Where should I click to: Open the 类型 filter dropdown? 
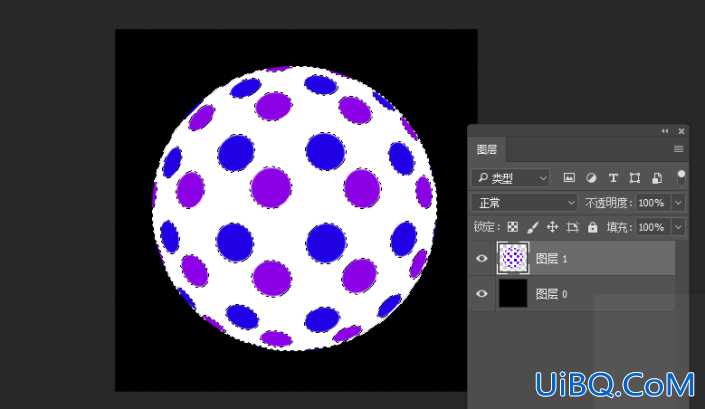510,178
